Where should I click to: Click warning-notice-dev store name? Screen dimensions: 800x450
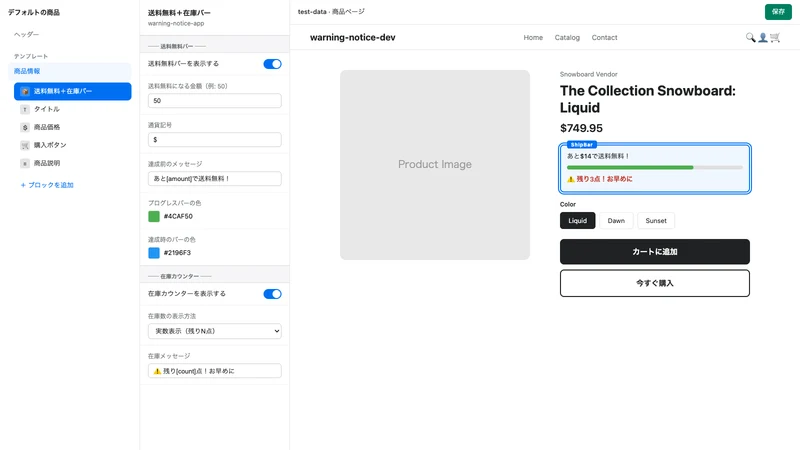tap(353, 37)
